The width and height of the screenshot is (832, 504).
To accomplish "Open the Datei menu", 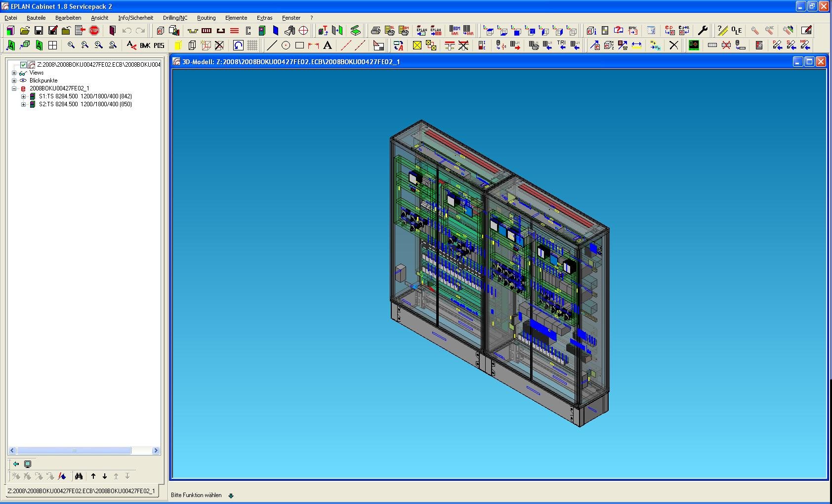I will pyautogui.click(x=11, y=18).
